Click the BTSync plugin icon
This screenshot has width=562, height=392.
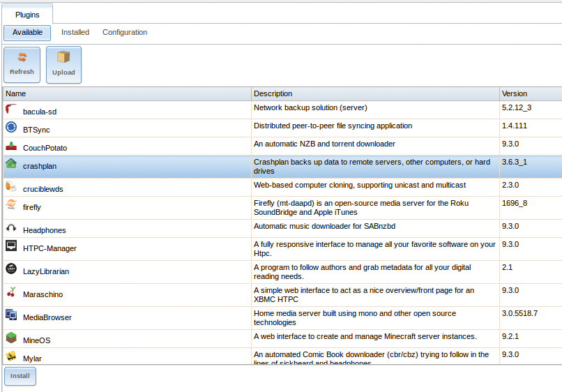(x=11, y=127)
